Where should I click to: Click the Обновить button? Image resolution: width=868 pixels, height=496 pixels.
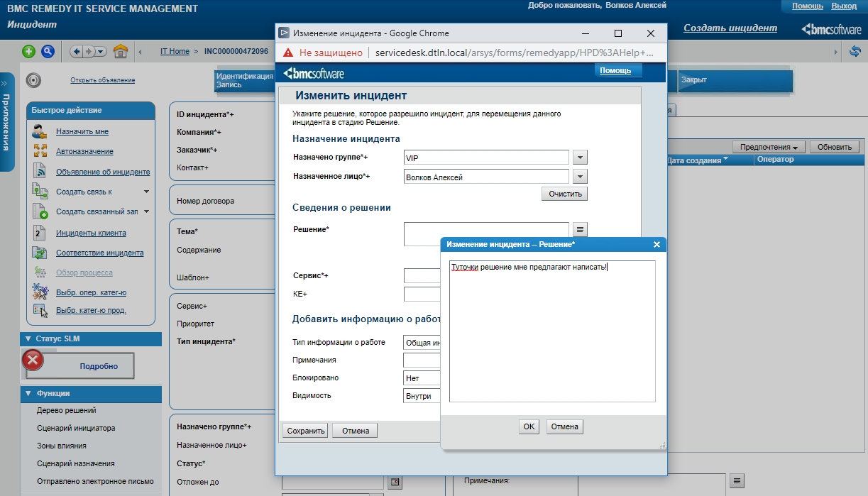pos(834,147)
